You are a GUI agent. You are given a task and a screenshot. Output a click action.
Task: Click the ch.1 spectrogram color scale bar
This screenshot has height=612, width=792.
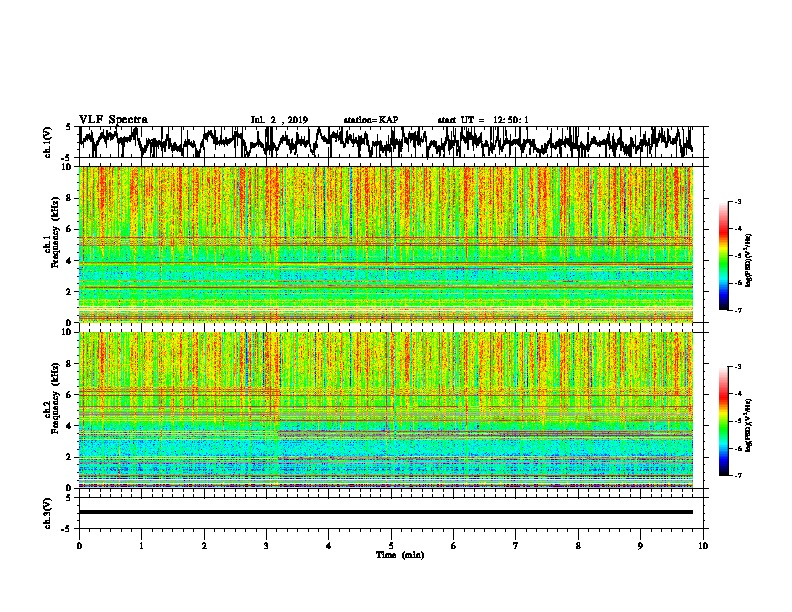723,256
